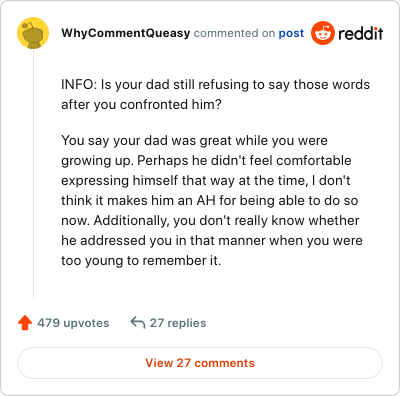The width and height of the screenshot is (400, 396).
Task: Click the line starting "growing up. Perhaps"
Action: [206, 161]
